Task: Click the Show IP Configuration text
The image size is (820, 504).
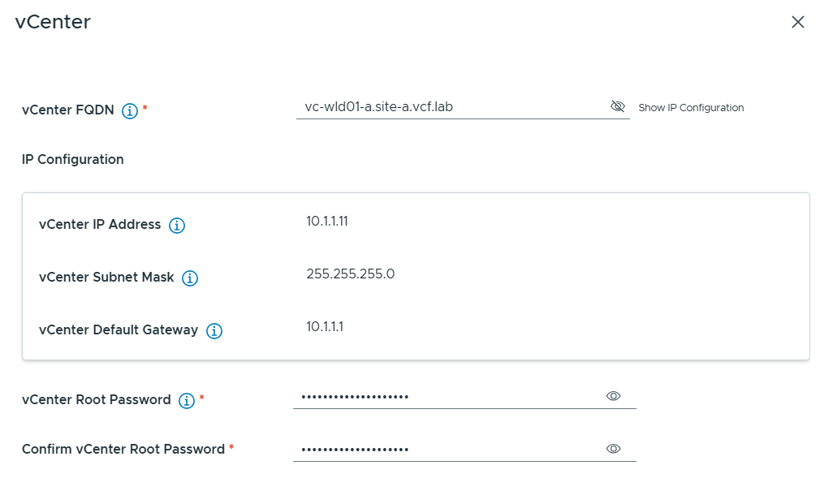Action: [691, 108]
